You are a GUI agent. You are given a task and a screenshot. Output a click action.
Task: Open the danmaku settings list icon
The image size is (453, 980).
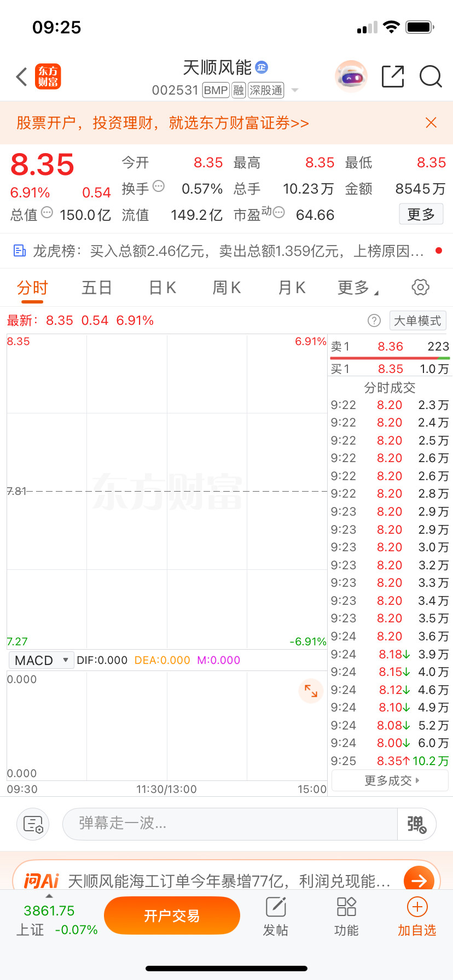click(x=33, y=824)
